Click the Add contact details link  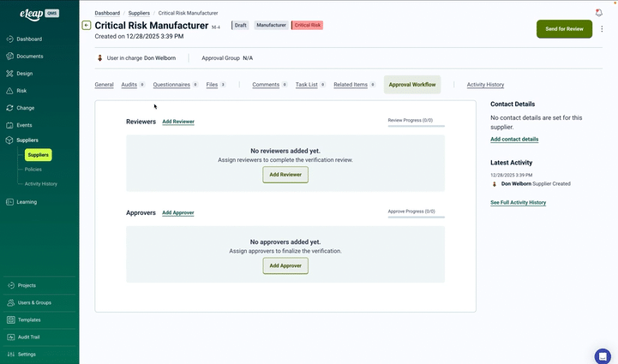point(514,139)
